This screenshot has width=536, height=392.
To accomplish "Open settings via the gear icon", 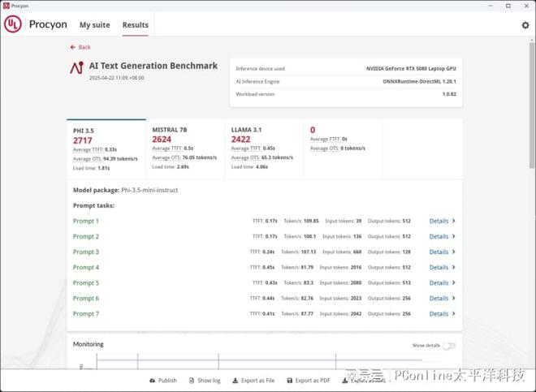I will [525, 25].
